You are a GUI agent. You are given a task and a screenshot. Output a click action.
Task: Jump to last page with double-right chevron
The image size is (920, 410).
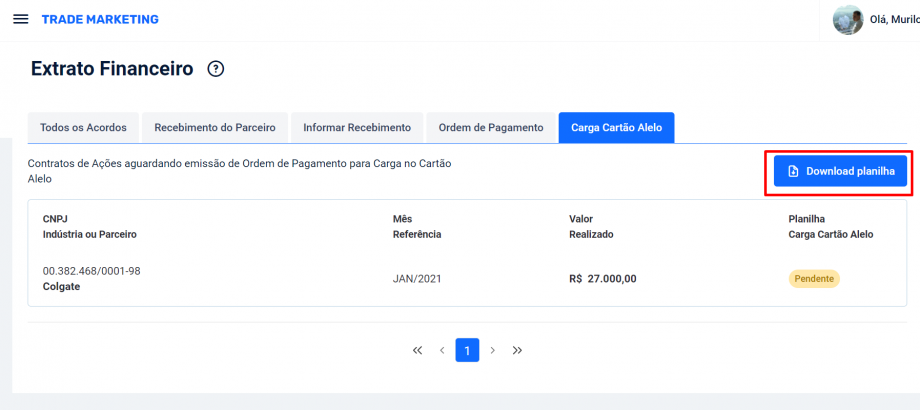pyautogui.click(x=517, y=350)
